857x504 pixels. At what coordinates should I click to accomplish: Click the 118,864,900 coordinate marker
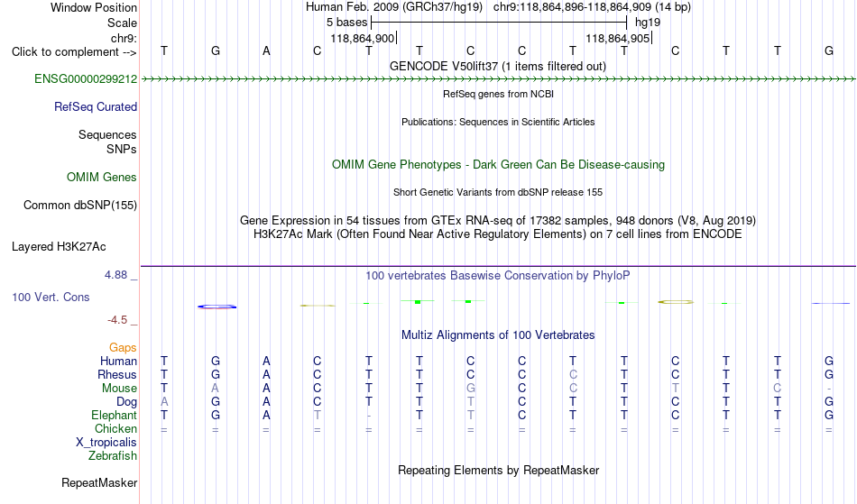coord(363,38)
